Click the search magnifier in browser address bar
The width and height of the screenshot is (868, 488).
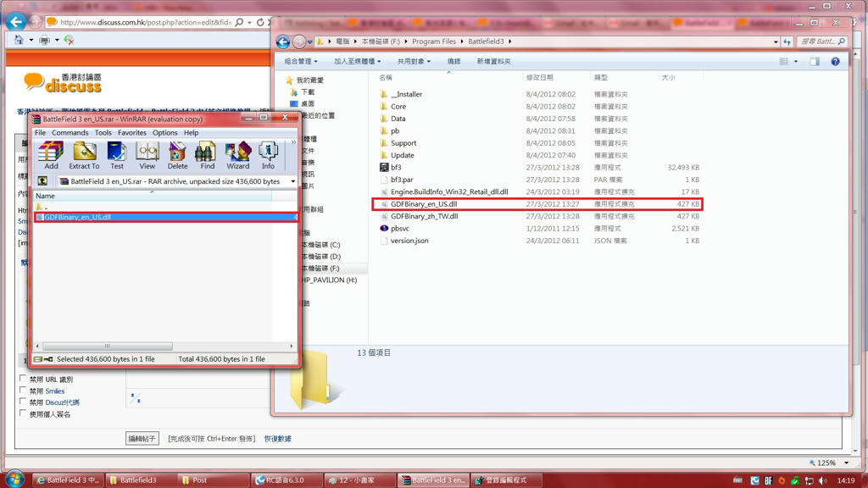tap(239, 22)
